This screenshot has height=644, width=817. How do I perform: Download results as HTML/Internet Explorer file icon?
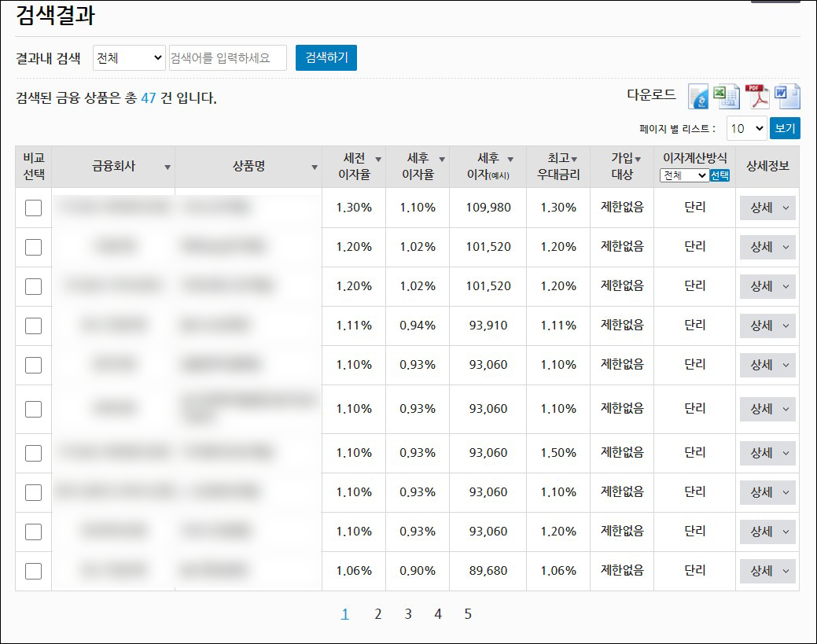[698, 97]
